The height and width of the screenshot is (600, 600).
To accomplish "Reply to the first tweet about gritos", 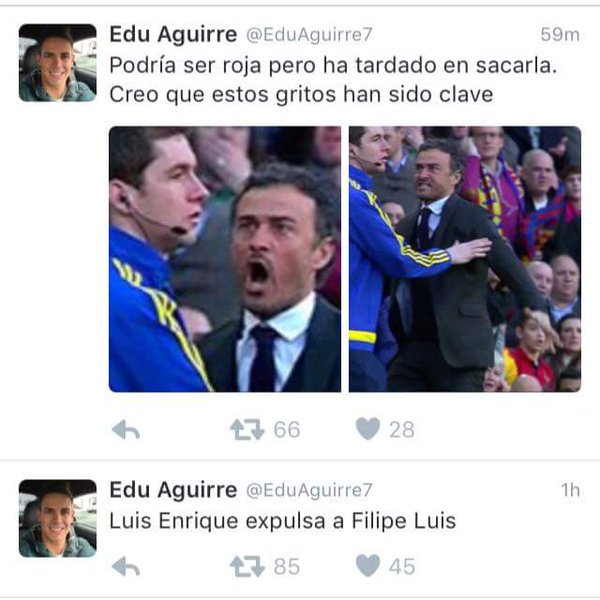I will click(126, 429).
